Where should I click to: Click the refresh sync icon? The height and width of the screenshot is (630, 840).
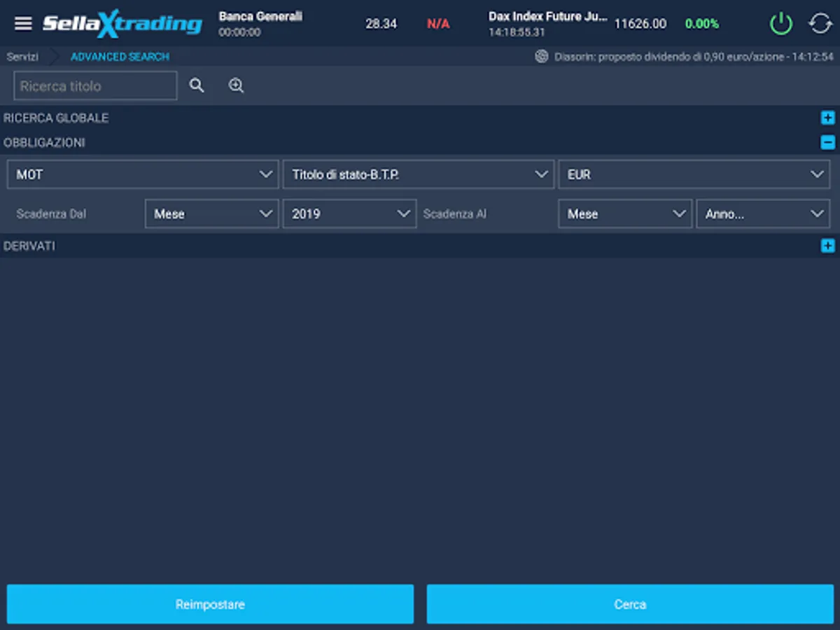click(820, 24)
